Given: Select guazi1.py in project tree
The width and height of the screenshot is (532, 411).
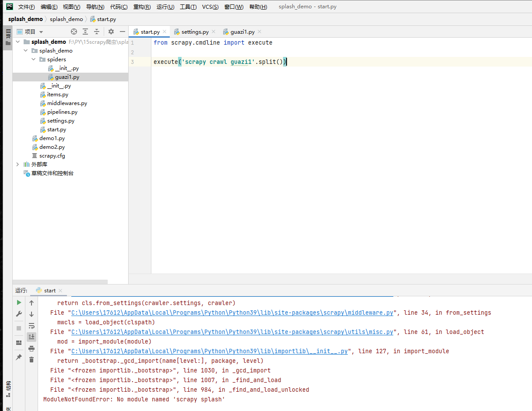Looking at the screenshot, I should (x=67, y=77).
